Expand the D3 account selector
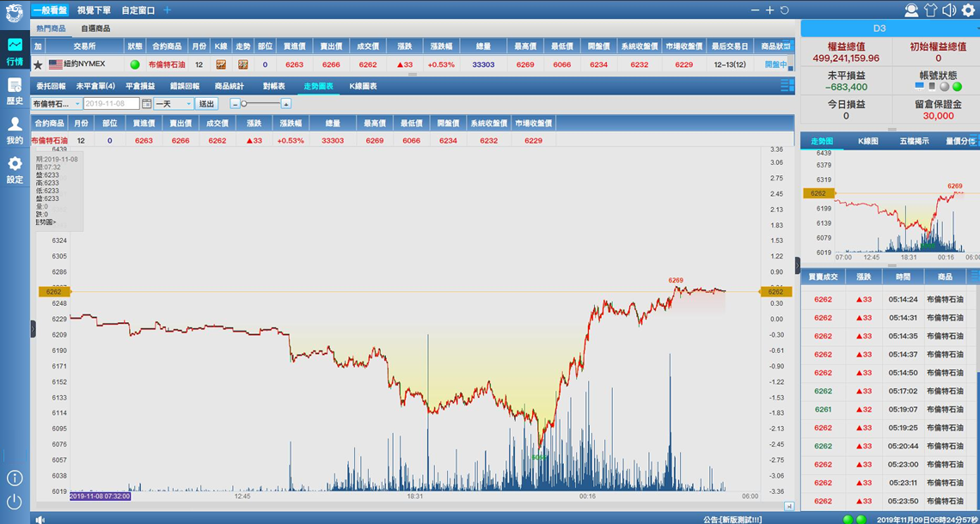The image size is (980, 524). pos(889,28)
